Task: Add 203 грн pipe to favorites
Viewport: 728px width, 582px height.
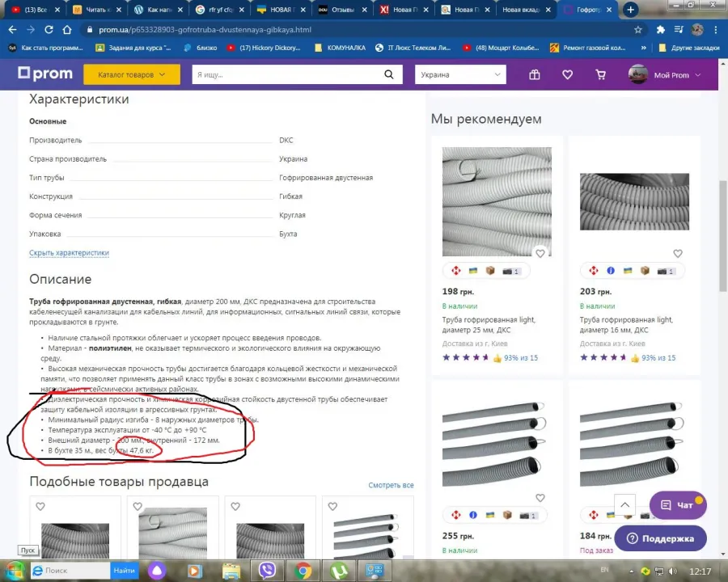Action: coord(678,253)
